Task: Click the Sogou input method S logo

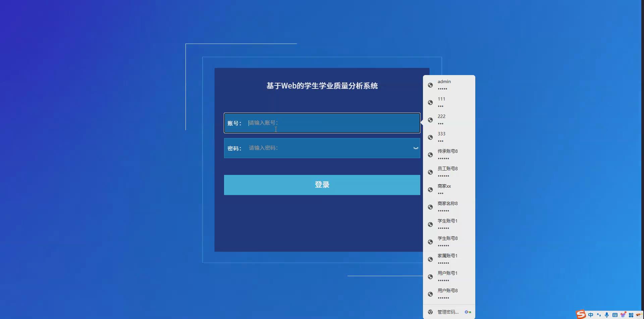Action: tap(581, 314)
